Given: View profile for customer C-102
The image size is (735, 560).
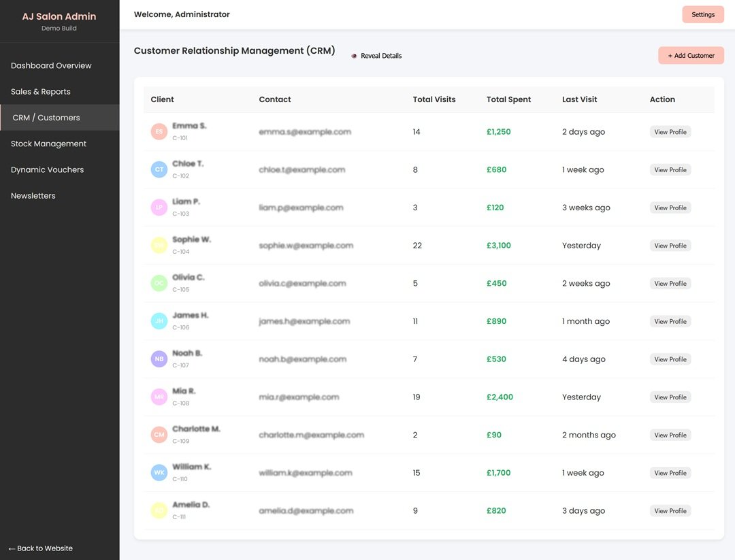Looking at the screenshot, I should (670, 170).
